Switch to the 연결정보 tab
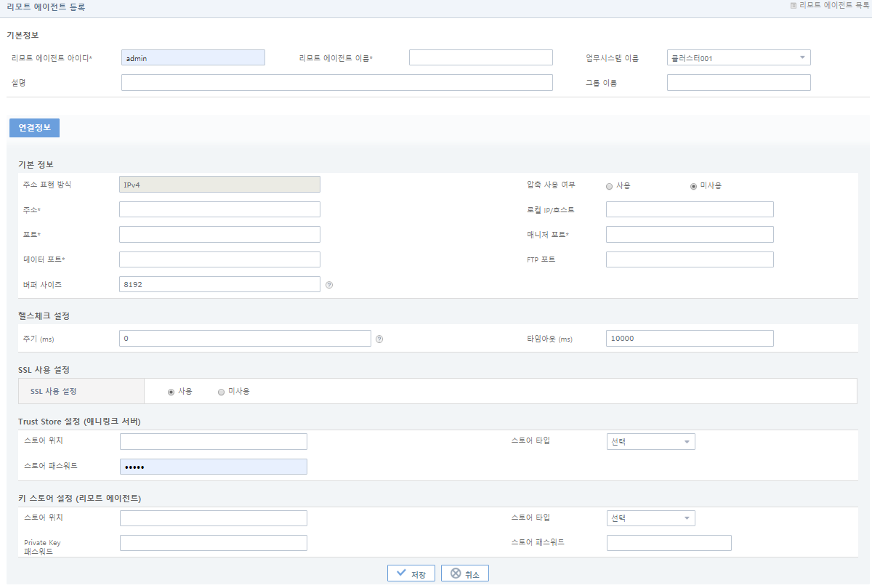Image resolution: width=872 pixels, height=588 pixels. coord(33,127)
